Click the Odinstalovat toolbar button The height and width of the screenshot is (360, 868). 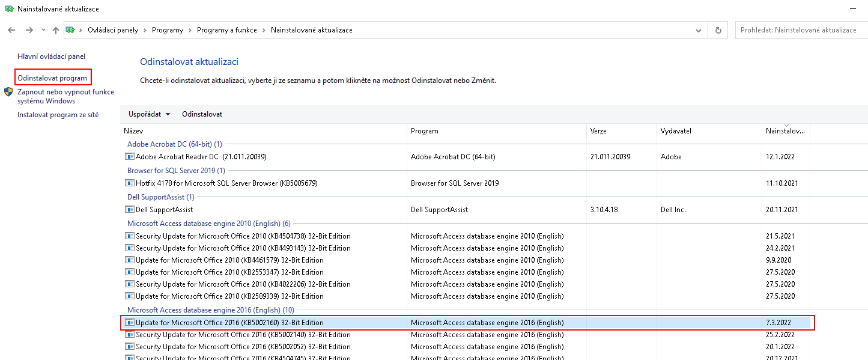(x=202, y=114)
